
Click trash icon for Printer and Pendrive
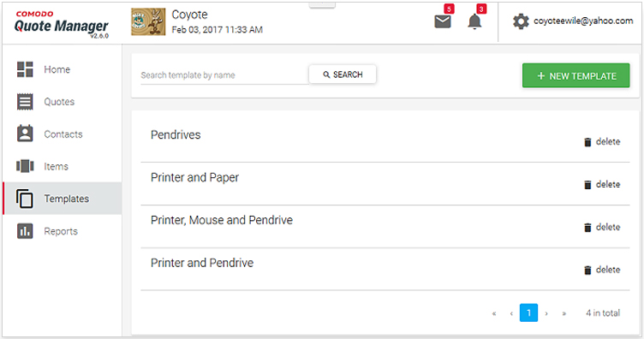point(587,270)
